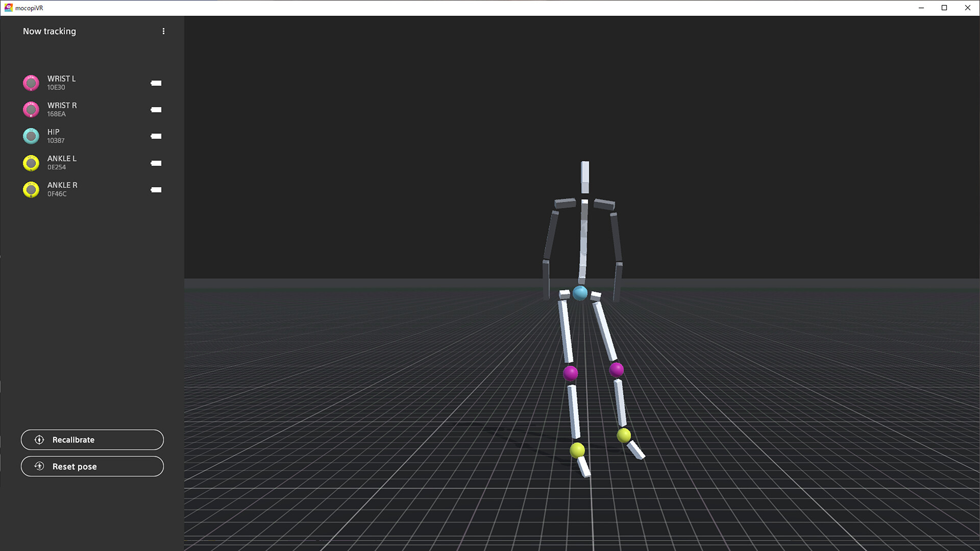Open the three-dot options menu
The width and height of the screenshot is (980, 551).
[163, 31]
